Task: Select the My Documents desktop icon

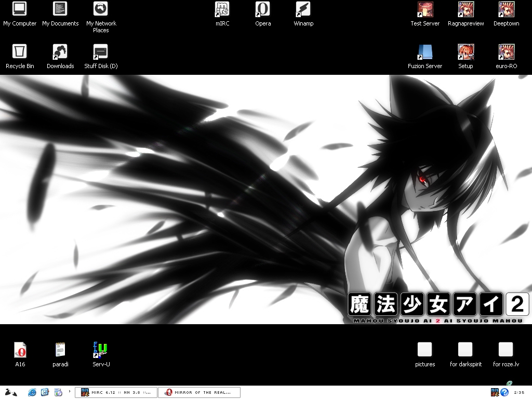Action: point(60,9)
